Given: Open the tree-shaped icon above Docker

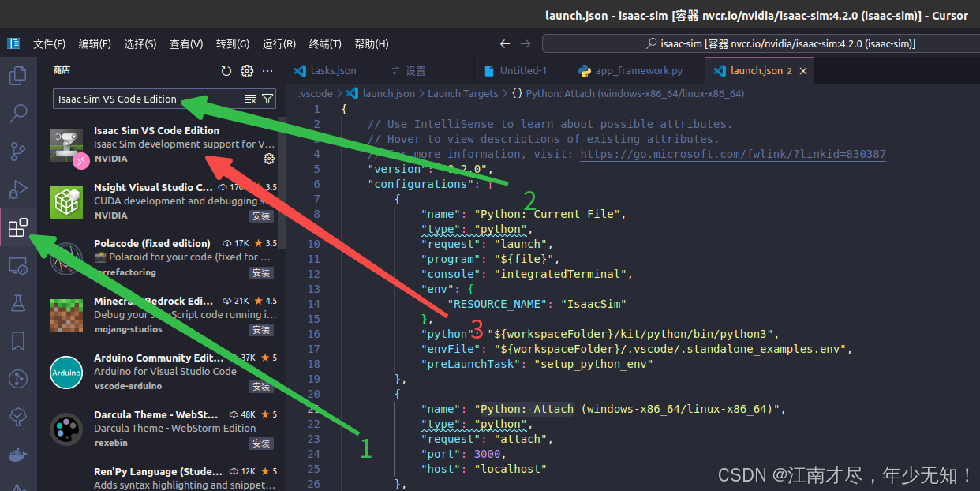Looking at the screenshot, I should (17, 417).
